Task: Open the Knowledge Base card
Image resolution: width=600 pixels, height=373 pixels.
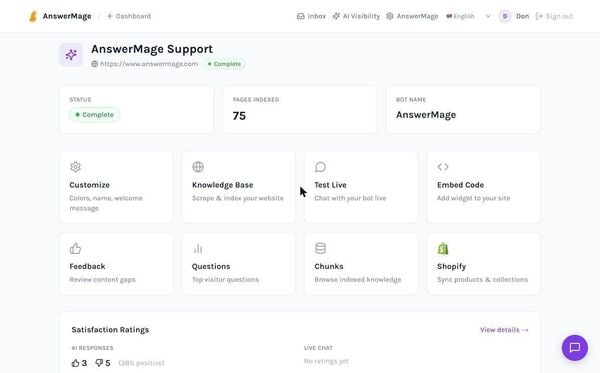Action: [x=238, y=187]
